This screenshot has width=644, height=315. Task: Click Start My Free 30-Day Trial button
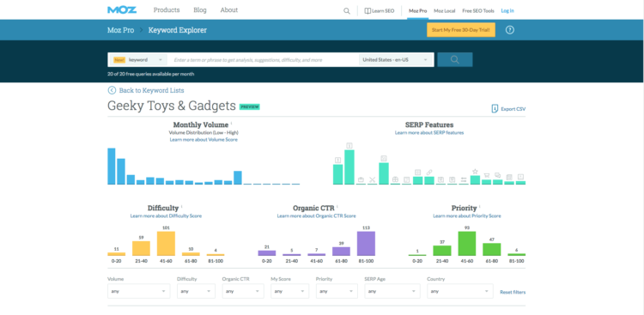(461, 30)
